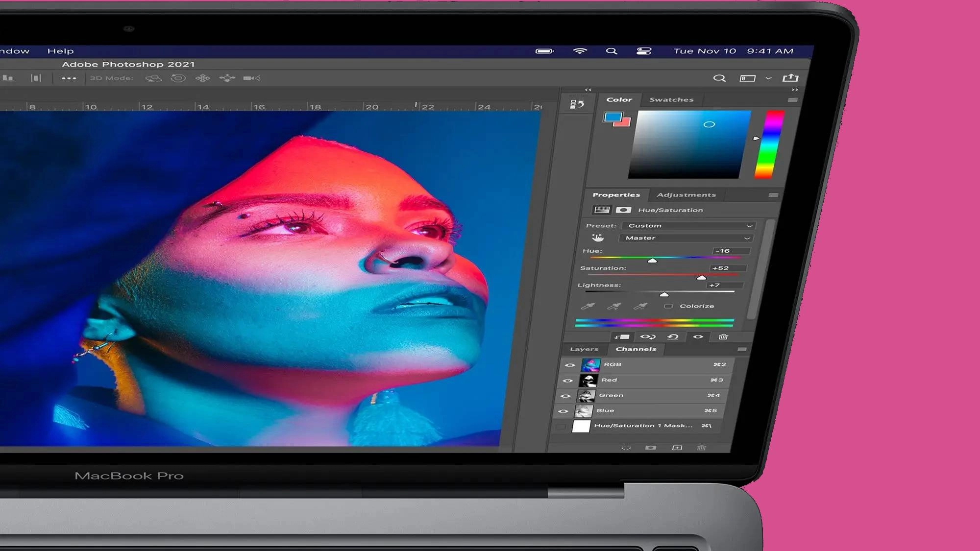Hide the Red channel visibility eye
Screen dimensions: 980x551
(567, 381)
